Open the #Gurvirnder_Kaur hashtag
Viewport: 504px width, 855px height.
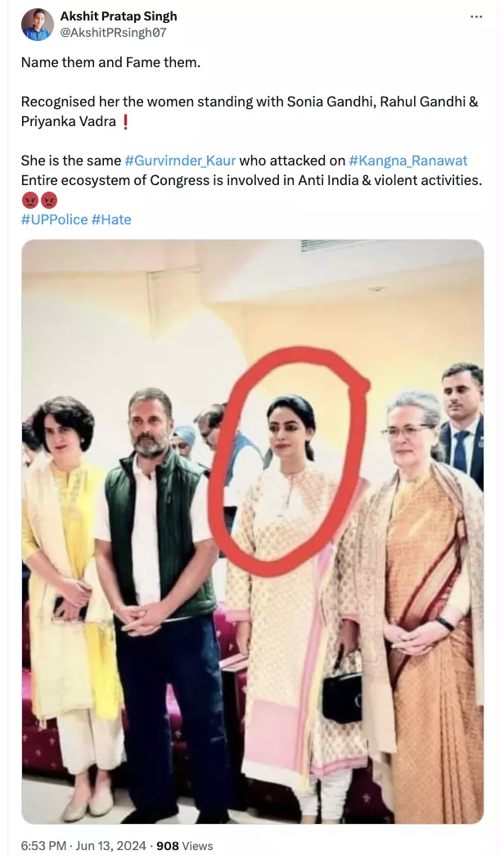coord(179,161)
